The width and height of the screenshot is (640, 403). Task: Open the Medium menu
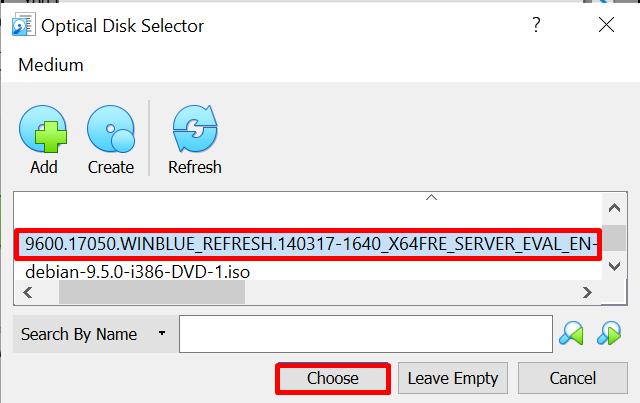51,65
